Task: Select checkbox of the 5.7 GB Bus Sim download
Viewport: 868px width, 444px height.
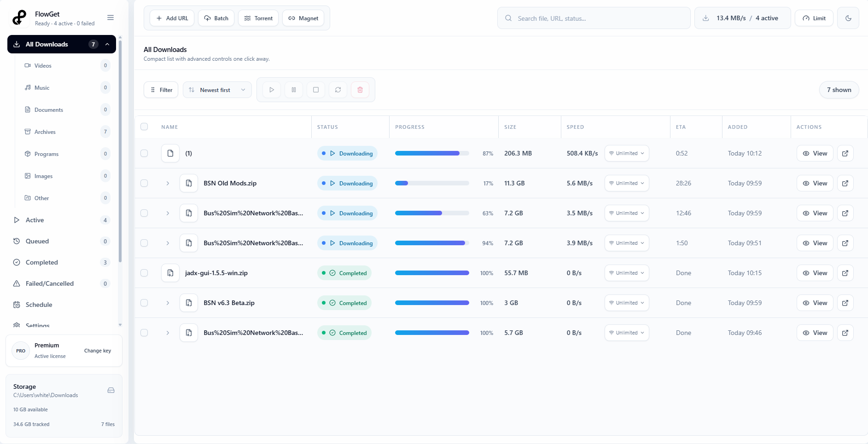Action: [144, 333]
